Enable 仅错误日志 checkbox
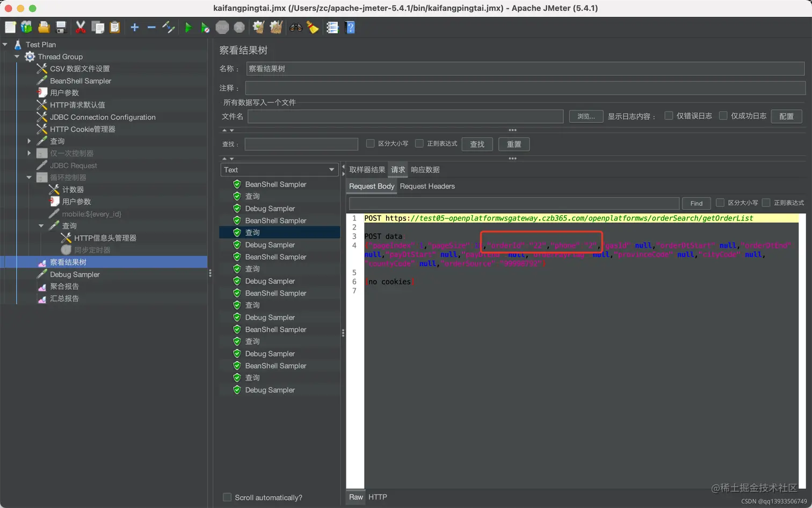 669,116
